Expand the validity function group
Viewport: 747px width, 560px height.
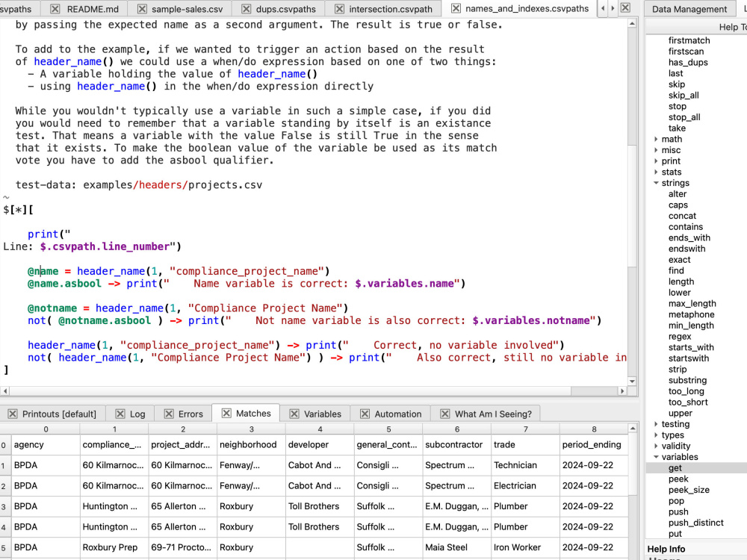pyautogui.click(x=656, y=446)
